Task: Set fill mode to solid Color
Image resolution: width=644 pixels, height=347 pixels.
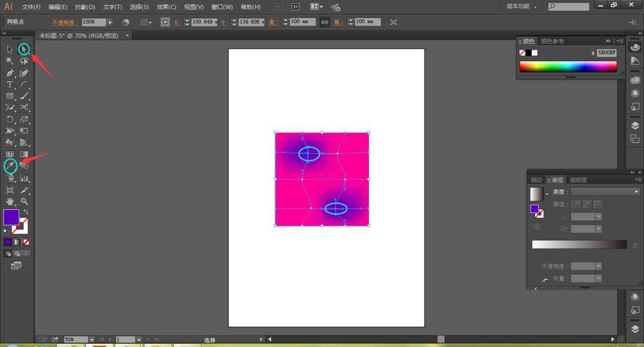Action: tap(8, 242)
